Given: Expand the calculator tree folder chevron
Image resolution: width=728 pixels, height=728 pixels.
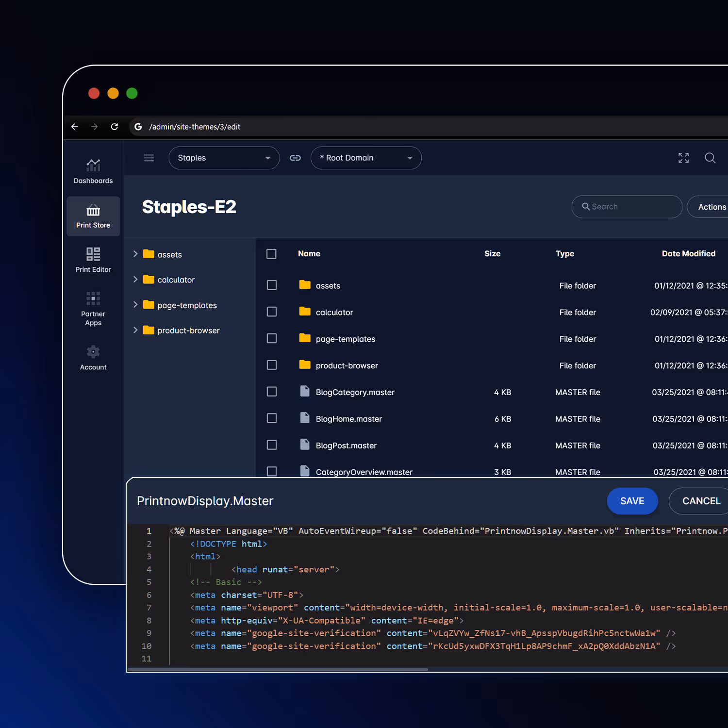Looking at the screenshot, I should (x=135, y=280).
